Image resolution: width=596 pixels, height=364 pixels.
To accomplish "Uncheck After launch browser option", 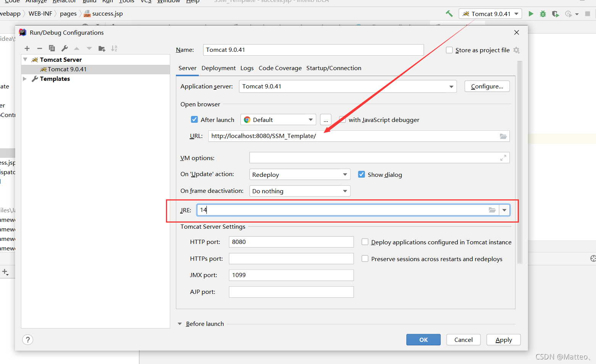I will (x=195, y=120).
